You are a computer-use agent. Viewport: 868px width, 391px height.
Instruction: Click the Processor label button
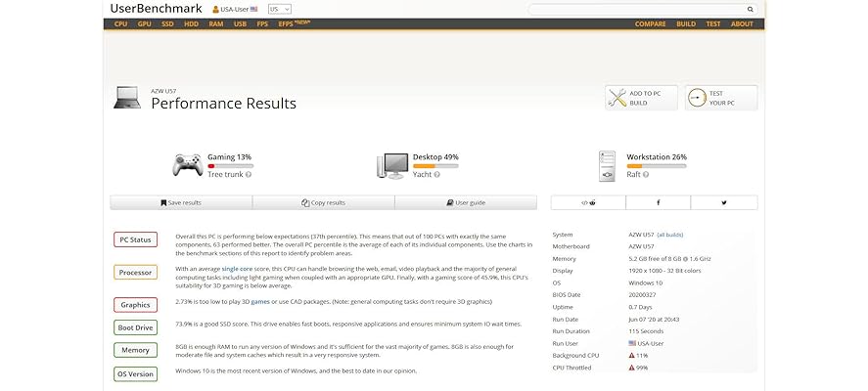(x=136, y=273)
